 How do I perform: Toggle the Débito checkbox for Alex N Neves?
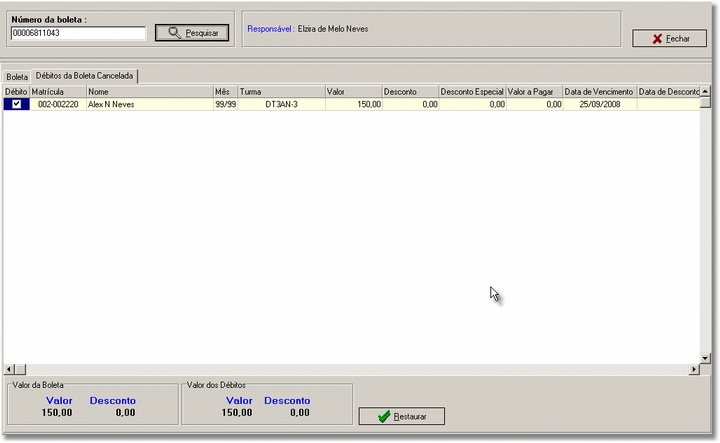point(16,104)
